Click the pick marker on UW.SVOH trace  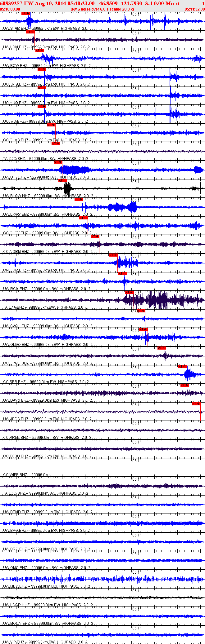click(141, 311)
